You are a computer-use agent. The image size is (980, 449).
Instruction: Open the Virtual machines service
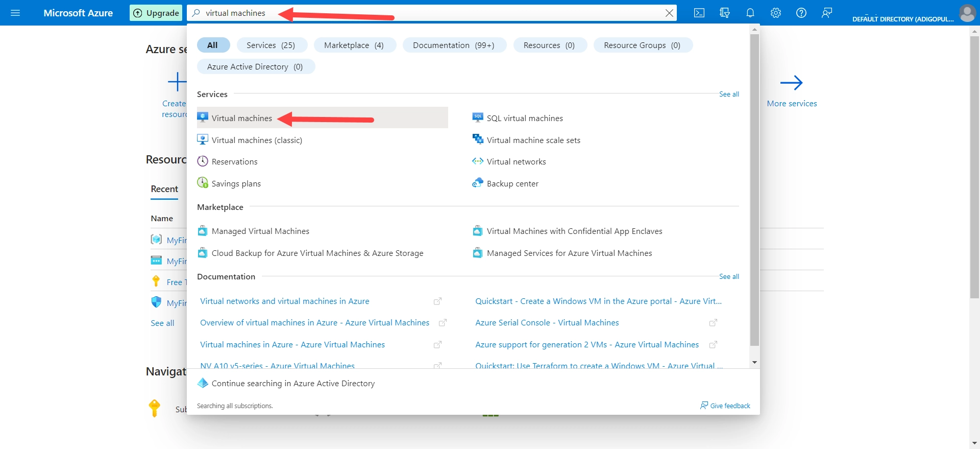click(322, 118)
